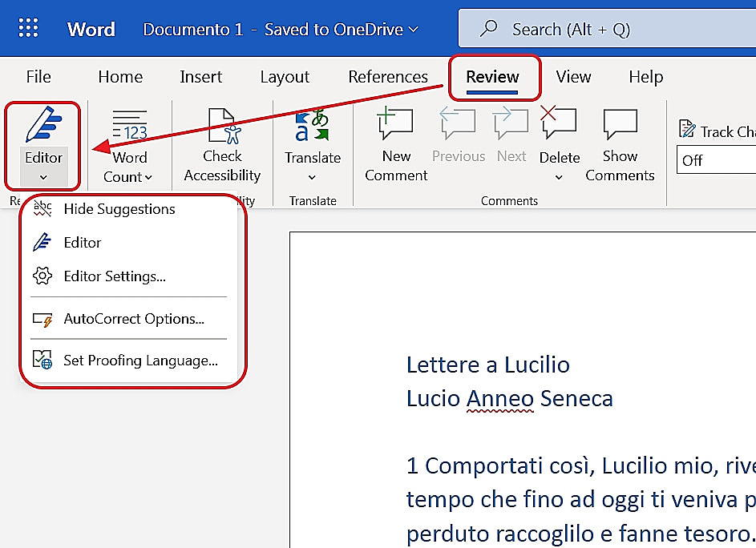Viewport: 756px width, 548px height.
Task: Choose Hide Suggestions from the menu
Action: coord(129,208)
